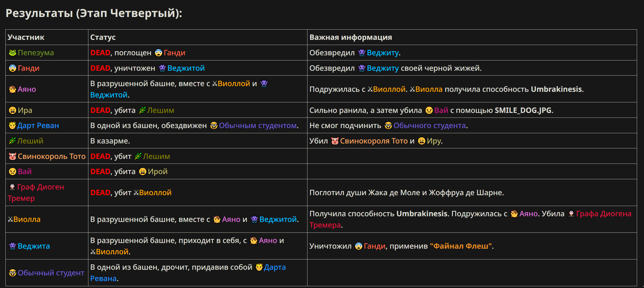The width and height of the screenshot is (644, 288).
Task: Click Иру name in Леший's info cell
Action: (434, 141)
